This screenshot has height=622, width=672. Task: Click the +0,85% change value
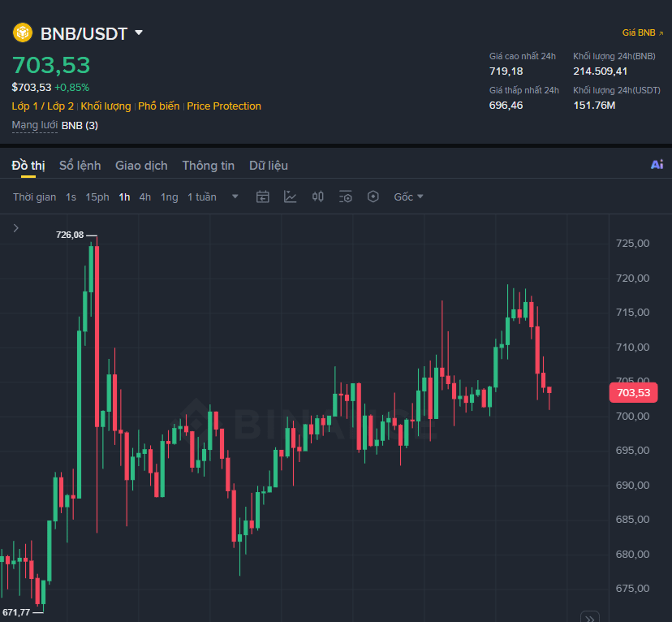[x=72, y=88]
